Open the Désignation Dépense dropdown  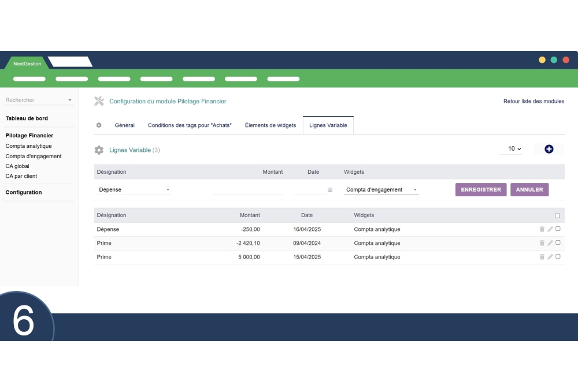point(134,190)
